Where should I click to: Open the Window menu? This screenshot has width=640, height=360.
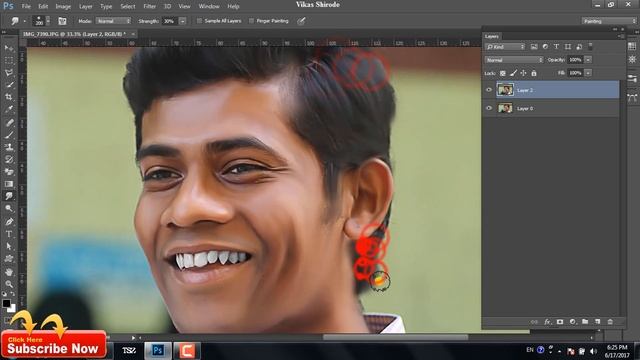pyautogui.click(x=209, y=7)
